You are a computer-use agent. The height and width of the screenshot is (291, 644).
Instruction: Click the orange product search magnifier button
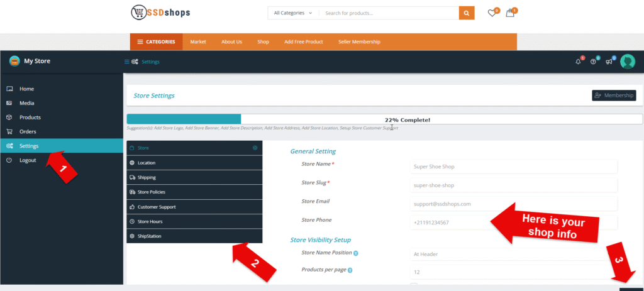[x=466, y=13]
